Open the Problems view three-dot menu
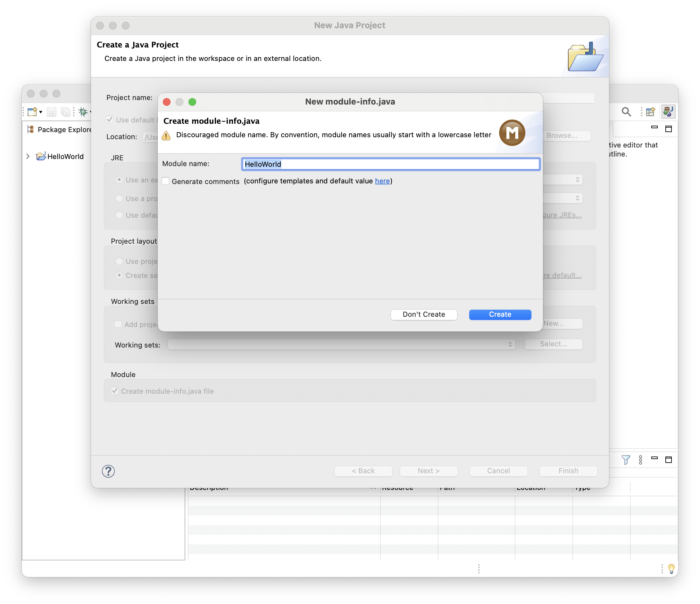 coord(640,460)
